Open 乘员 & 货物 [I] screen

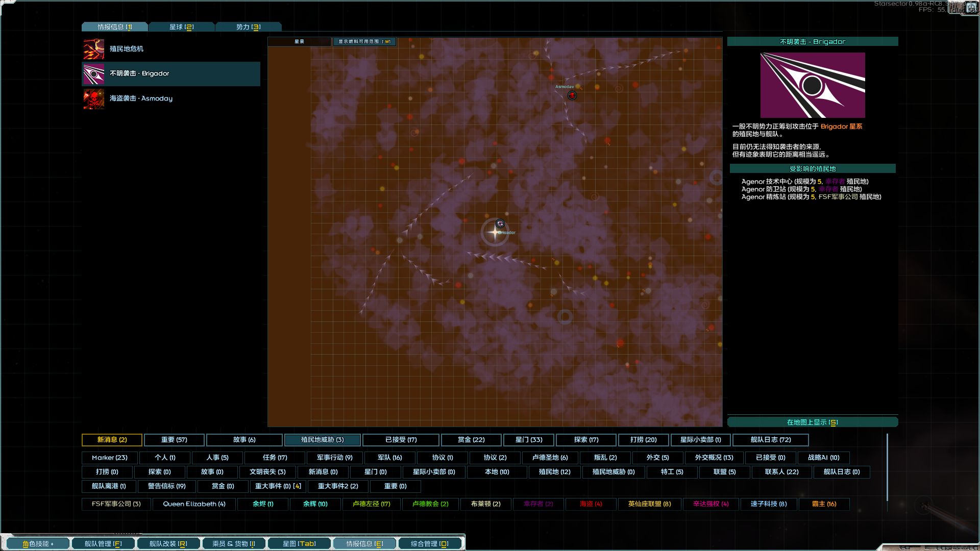click(234, 544)
